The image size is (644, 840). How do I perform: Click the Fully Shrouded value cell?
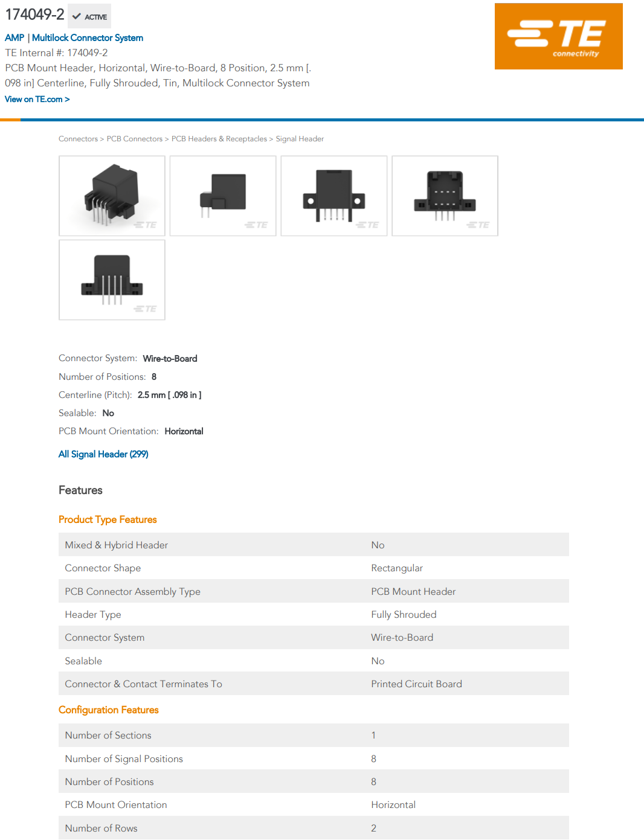point(404,615)
